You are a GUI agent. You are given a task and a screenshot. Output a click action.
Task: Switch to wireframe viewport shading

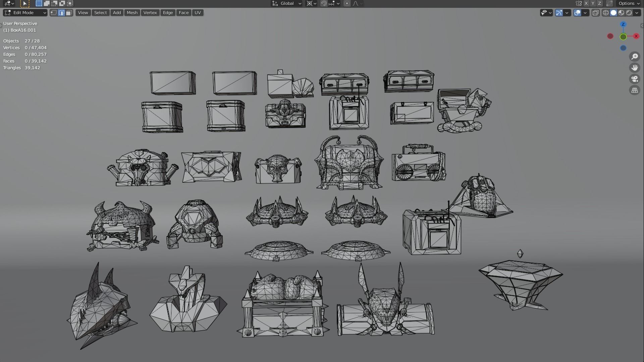pos(606,13)
